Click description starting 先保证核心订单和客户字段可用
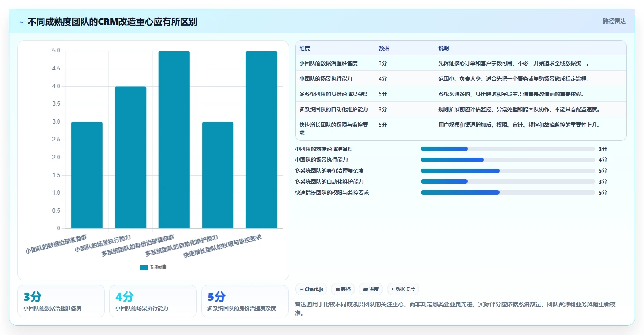Viewport: 644px width, 335px height. click(x=514, y=63)
